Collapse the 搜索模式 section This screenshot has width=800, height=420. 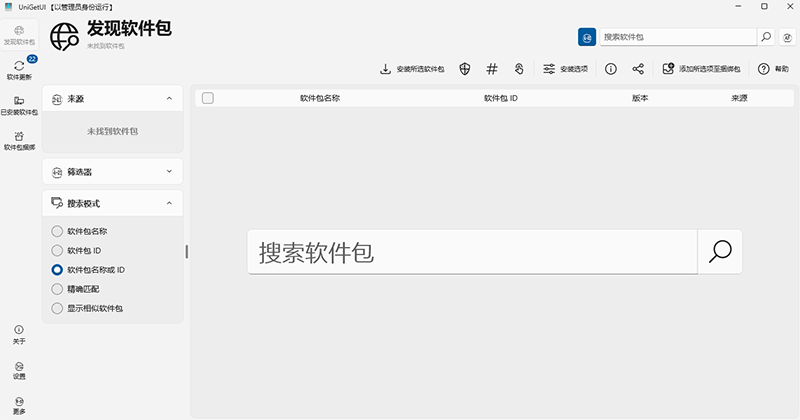click(x=169, y=203)
